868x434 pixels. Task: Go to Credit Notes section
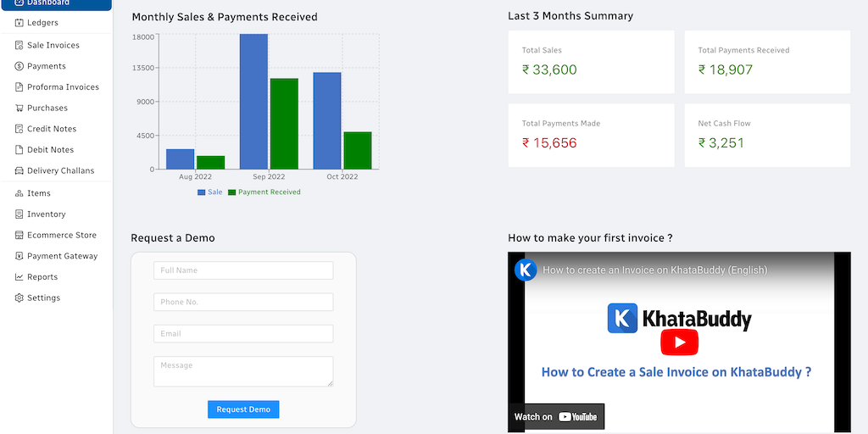pos(52,129)
